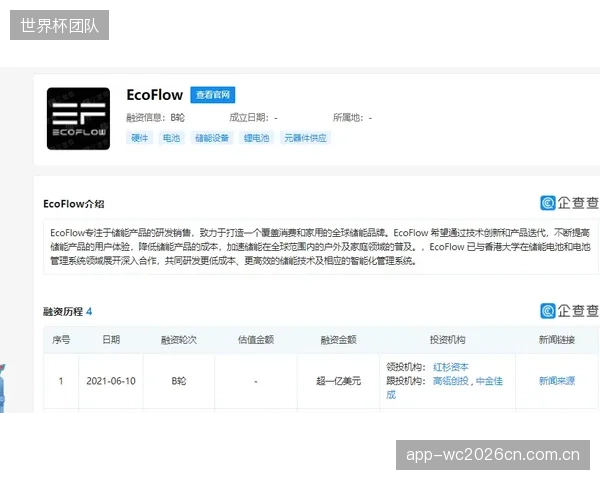Click the 序号 column header
The height and width of the screenshot is (480, 600).
(61, 340)
